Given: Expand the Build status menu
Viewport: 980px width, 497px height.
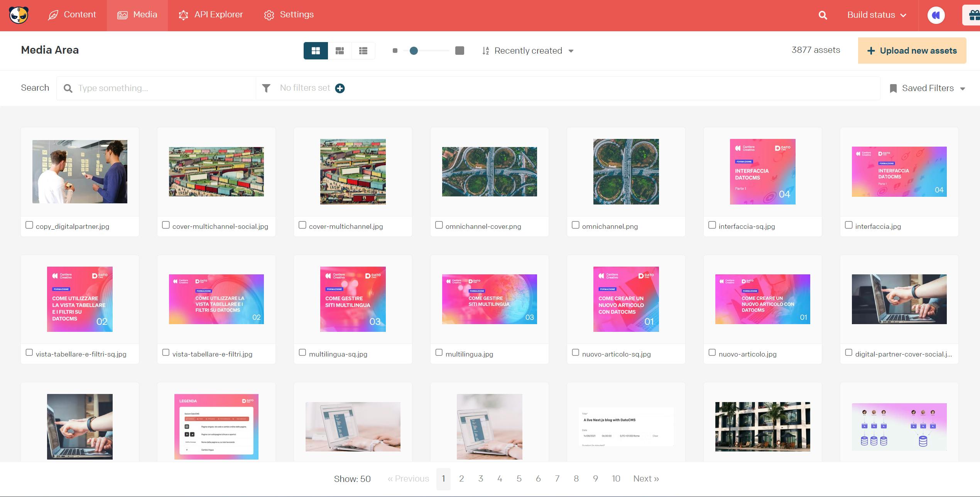Looking at the screenshot, I should [x=877, y=15].
